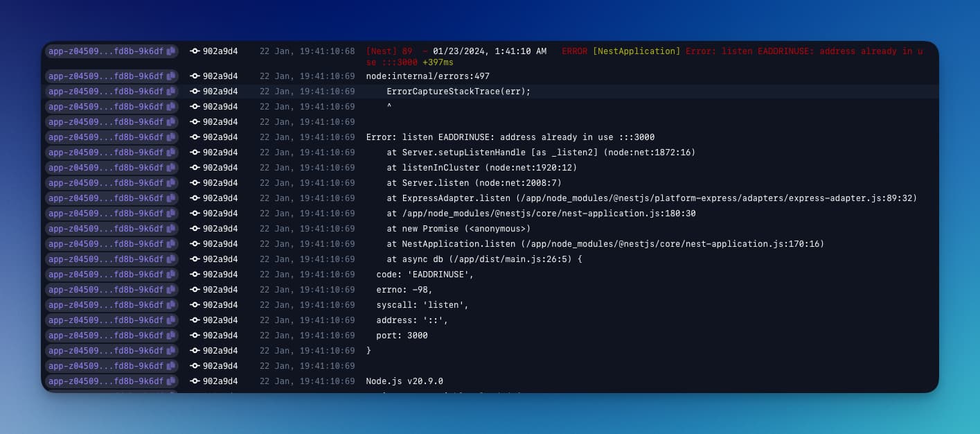Copy pod name on code: 'EADDRINUSE' row
The image size is (980, 434).
pos(170,275)
